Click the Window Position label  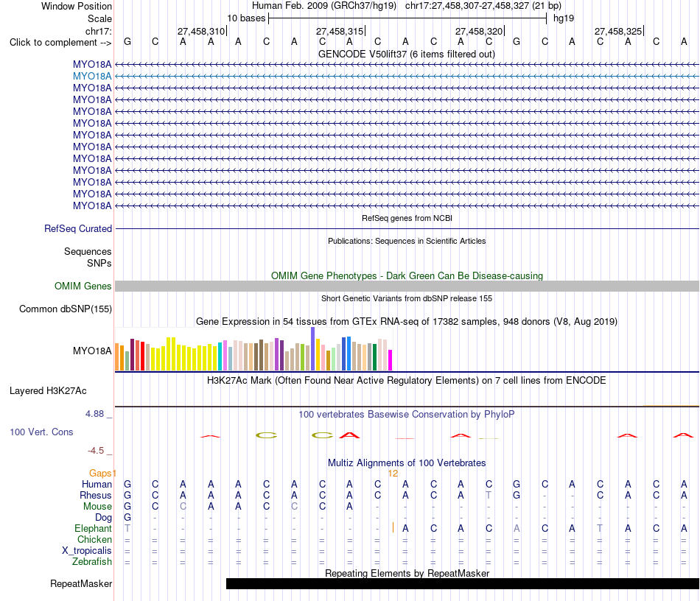tap(77, 6)
